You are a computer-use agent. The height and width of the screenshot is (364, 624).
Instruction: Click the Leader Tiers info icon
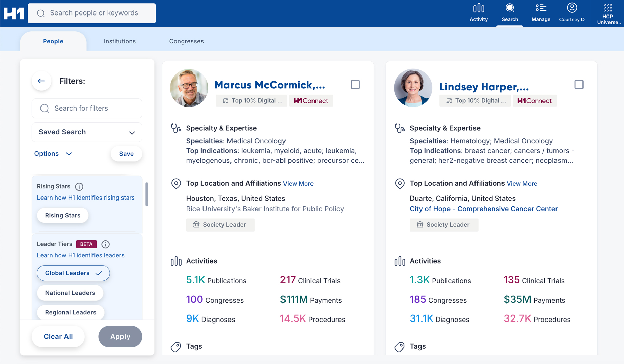point(105,244)
